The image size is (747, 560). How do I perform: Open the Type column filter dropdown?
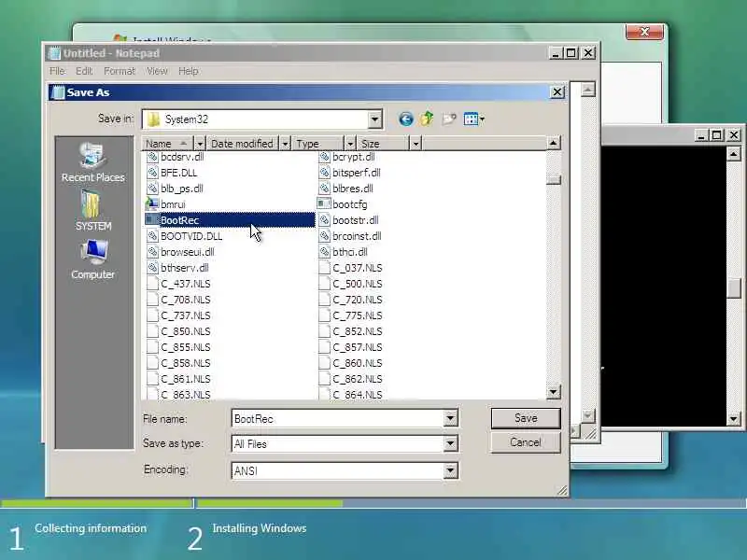point(350,144)
